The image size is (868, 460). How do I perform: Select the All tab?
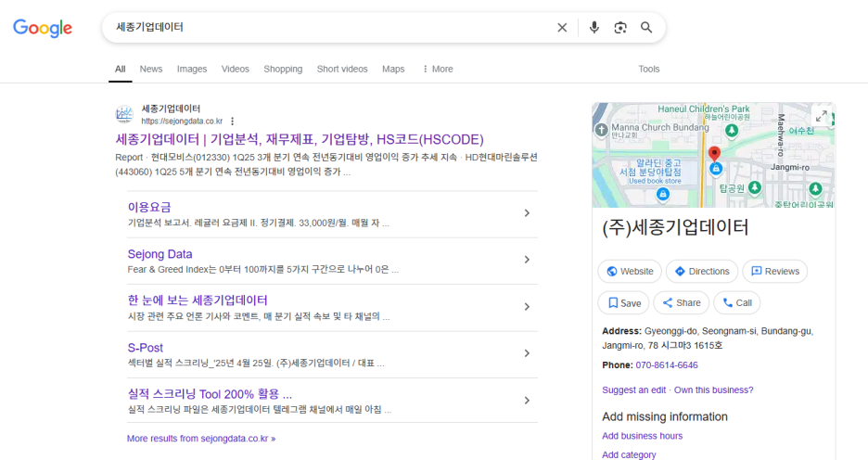121,70
